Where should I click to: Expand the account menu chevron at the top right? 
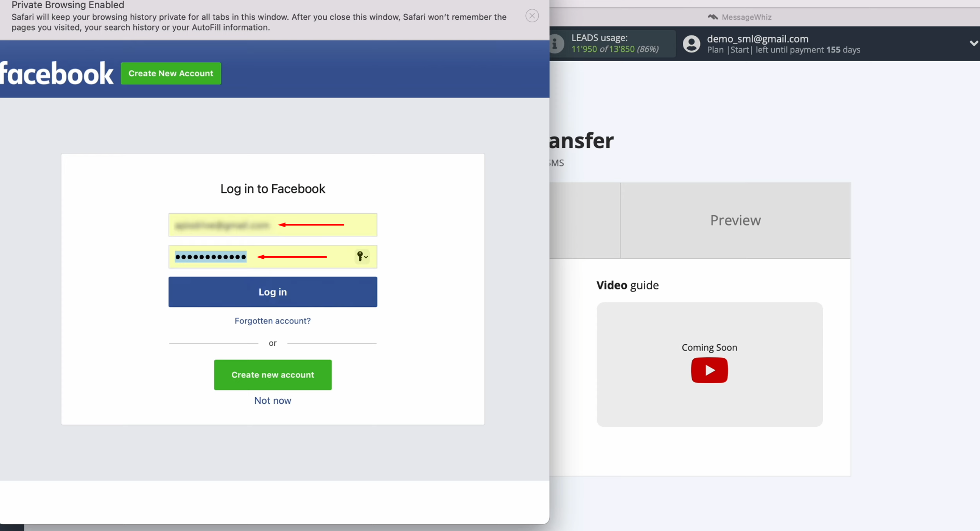(x=973, y=44)
